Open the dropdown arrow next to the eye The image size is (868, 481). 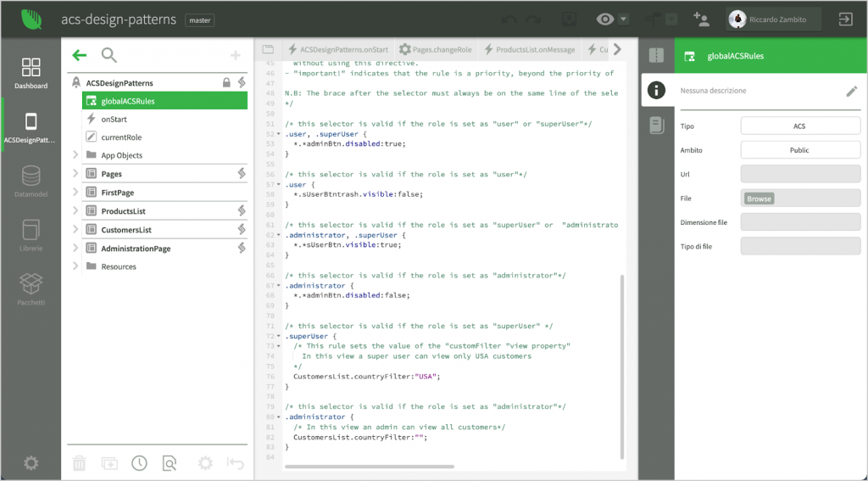click(623, 20)
